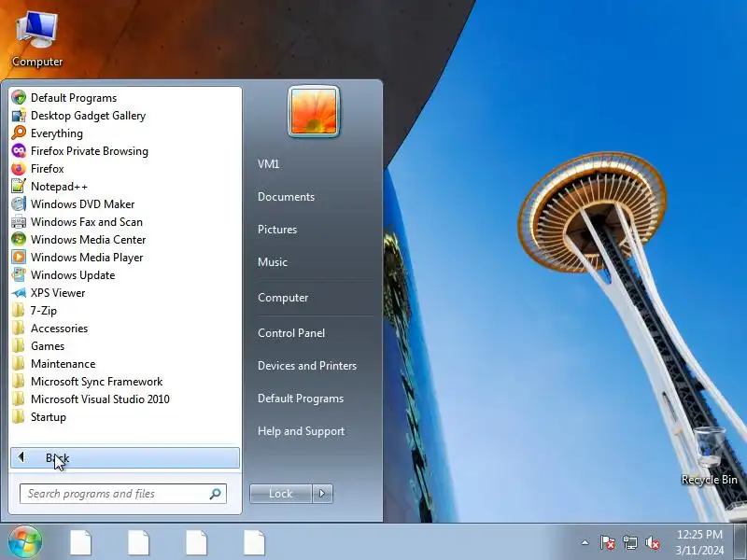Launch Desktop Gadget Gallery icon

tap(19, 115)
